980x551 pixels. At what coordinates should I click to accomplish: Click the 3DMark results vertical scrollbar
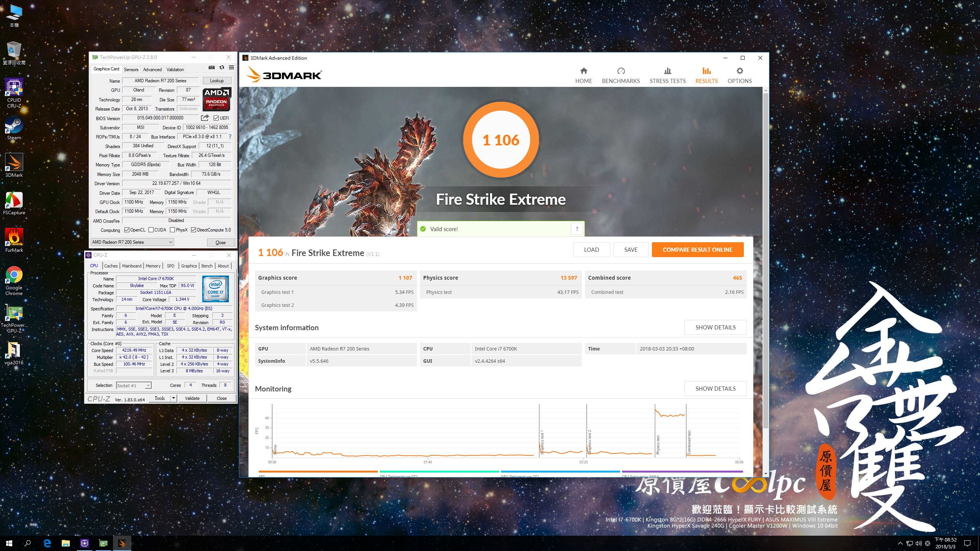coord(765,260)
